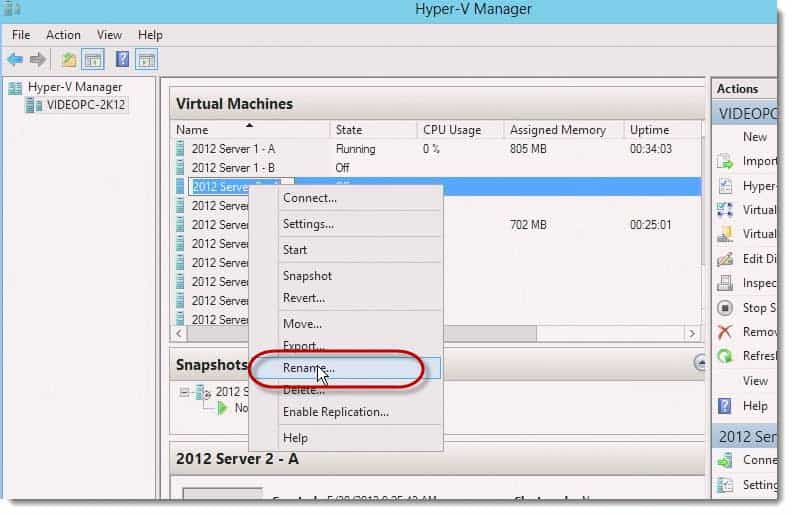Click the VM icon beside 2012 Server 1 - B
Image resolution: width=792 pixels, height=514 pixels.
pos(180,168)
